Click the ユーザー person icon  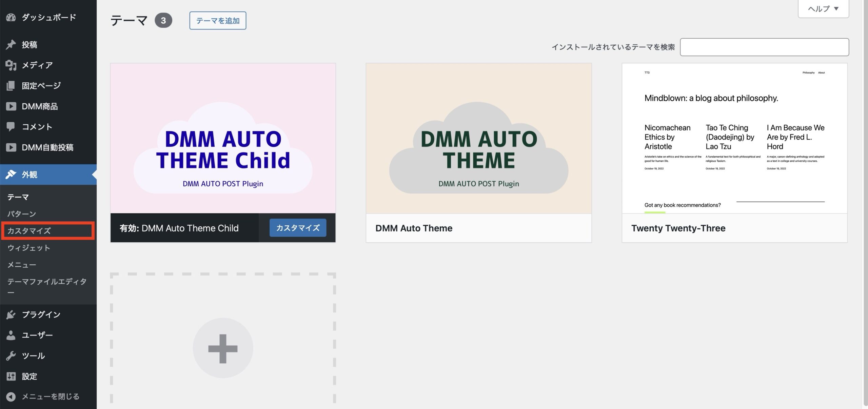coord(11,335)
